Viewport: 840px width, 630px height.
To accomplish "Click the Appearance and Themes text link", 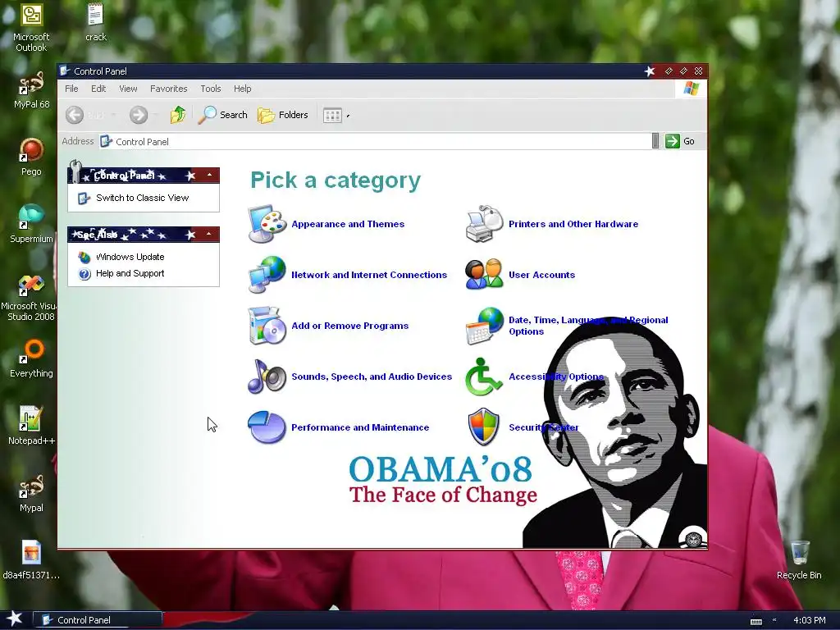I will 348,224.
